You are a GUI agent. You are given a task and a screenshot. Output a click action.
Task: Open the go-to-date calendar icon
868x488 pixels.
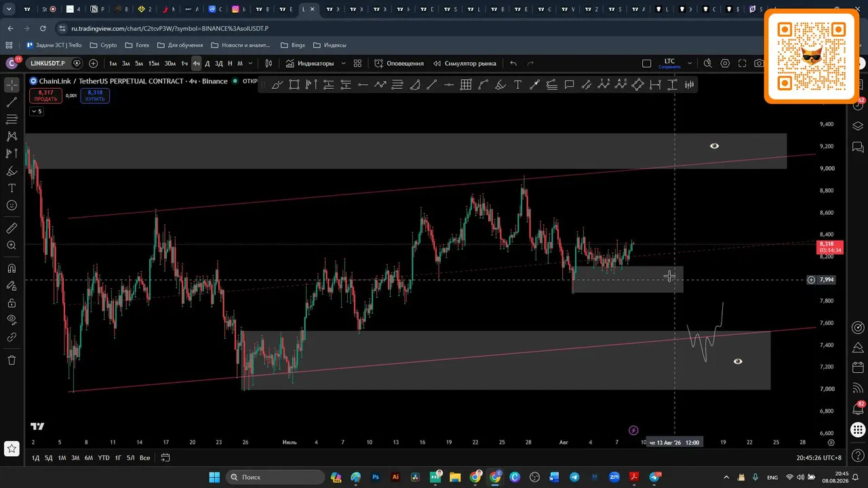pyautogui.click(x=164, y=458)
